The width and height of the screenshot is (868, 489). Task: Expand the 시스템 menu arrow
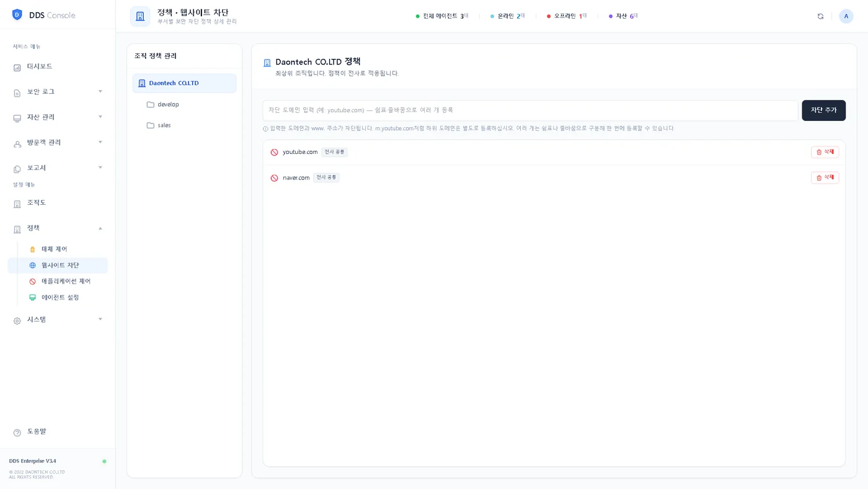pos(100,319)
